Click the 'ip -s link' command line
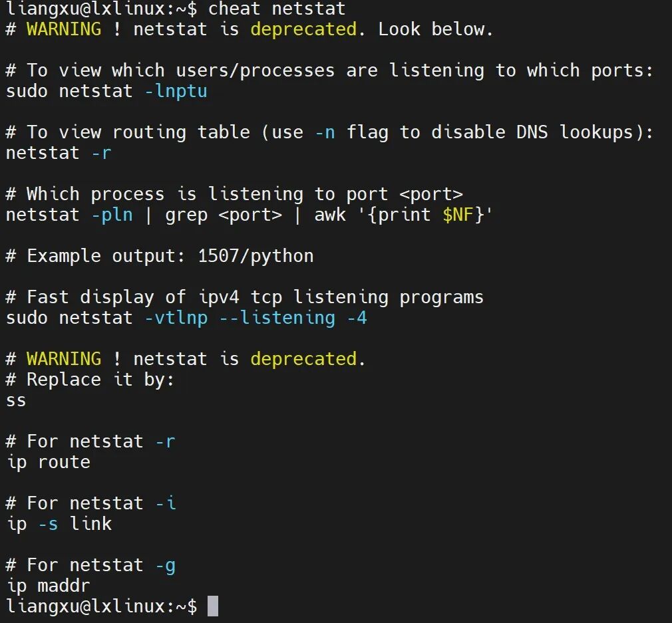Screen dimensions: 672x623 [x=59, y=524]
